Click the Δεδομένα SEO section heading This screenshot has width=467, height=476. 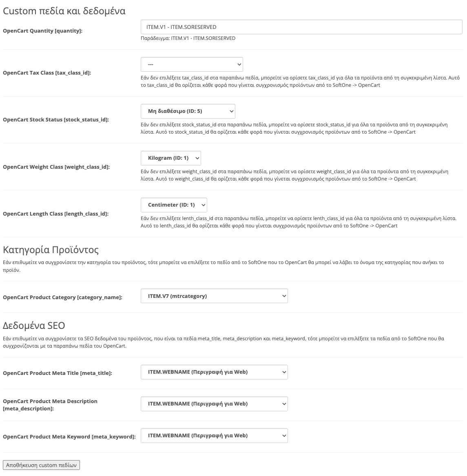pos(34,326)
